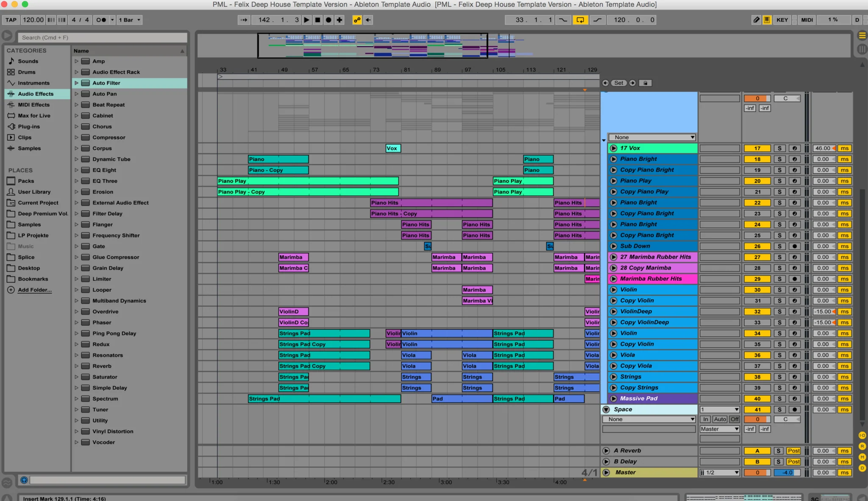This screenshot has height=501, width=868.
Task: Click the browser search field
Action: point(103,38)
